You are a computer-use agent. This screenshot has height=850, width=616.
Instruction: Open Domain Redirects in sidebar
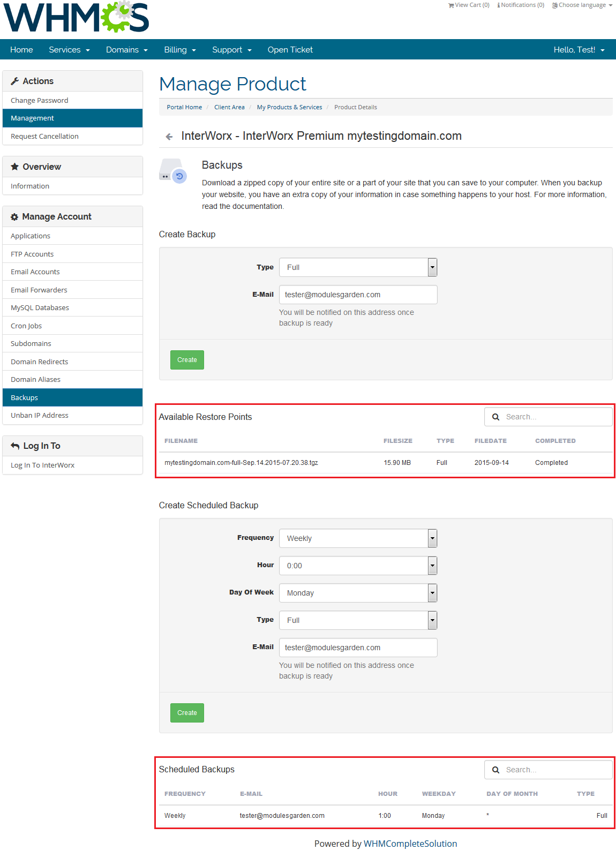click(x=73, y=362)
